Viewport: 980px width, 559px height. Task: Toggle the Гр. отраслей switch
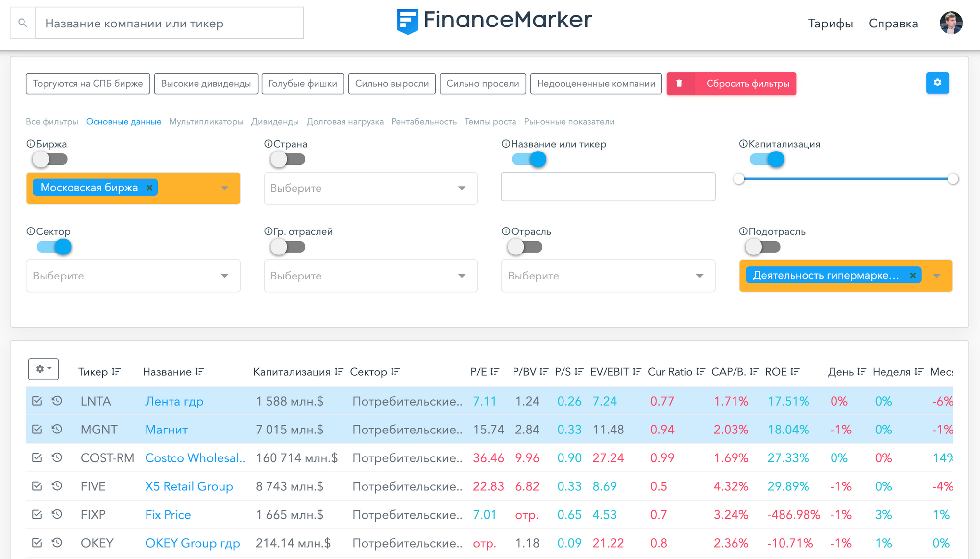point(288,247)
